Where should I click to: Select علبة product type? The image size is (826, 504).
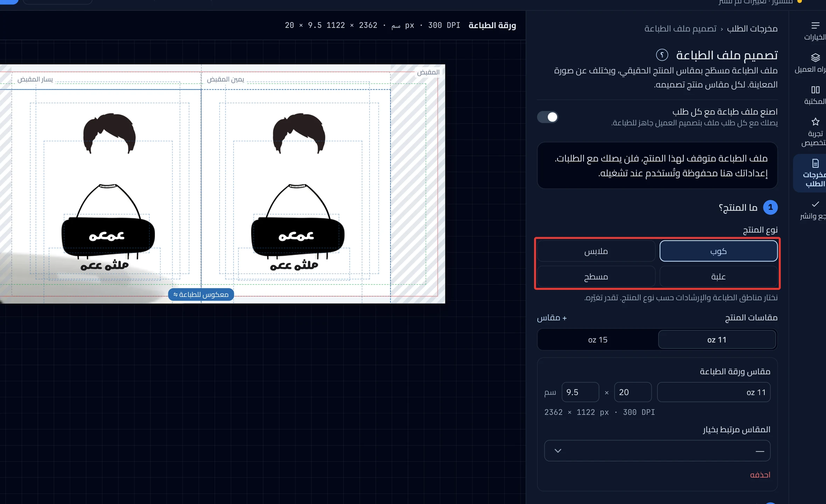[719, 276]
